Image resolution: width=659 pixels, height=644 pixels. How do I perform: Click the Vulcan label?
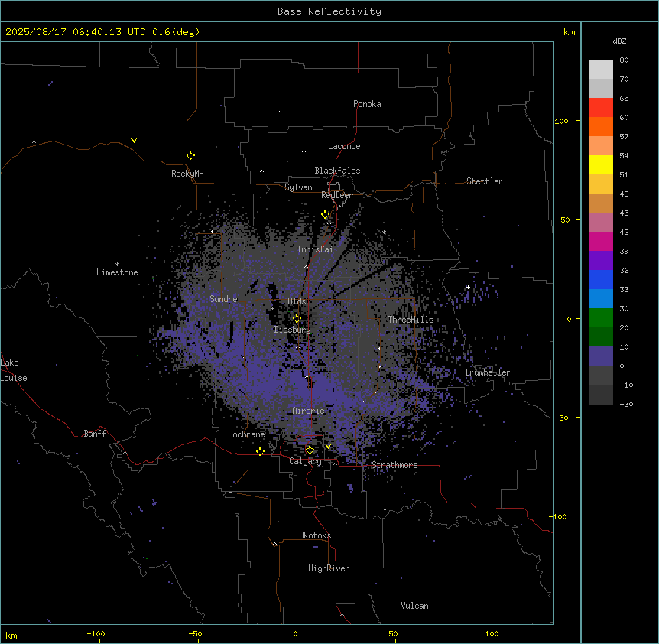click(x=415, y=606)
